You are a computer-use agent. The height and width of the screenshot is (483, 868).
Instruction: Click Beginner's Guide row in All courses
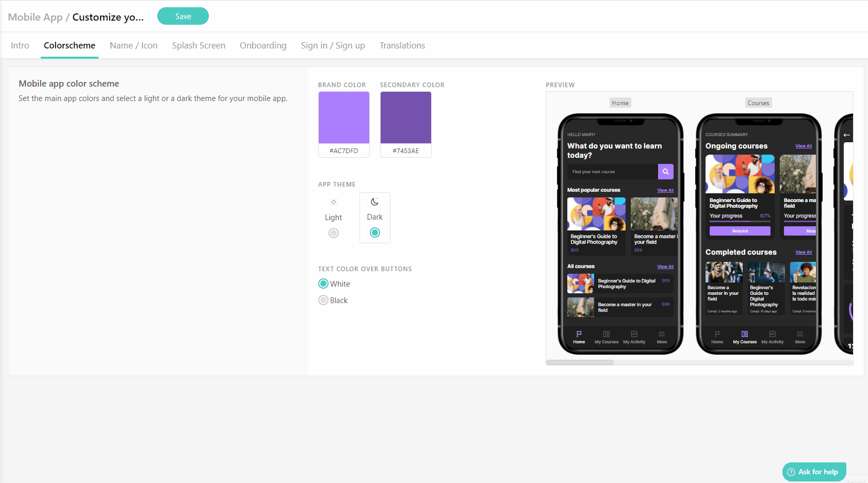pyautogui.click(x=620, y=284)
